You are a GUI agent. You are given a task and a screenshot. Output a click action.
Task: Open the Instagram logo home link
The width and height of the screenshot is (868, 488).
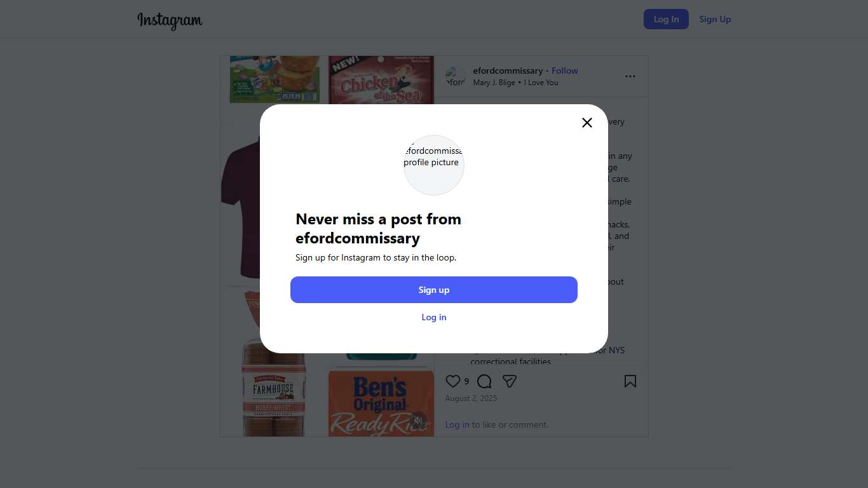click(x=170, y=20)
